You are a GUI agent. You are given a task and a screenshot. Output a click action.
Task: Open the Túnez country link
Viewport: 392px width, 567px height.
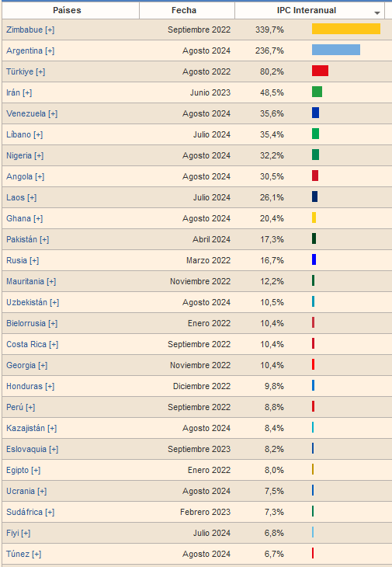(x=18, y=554)
